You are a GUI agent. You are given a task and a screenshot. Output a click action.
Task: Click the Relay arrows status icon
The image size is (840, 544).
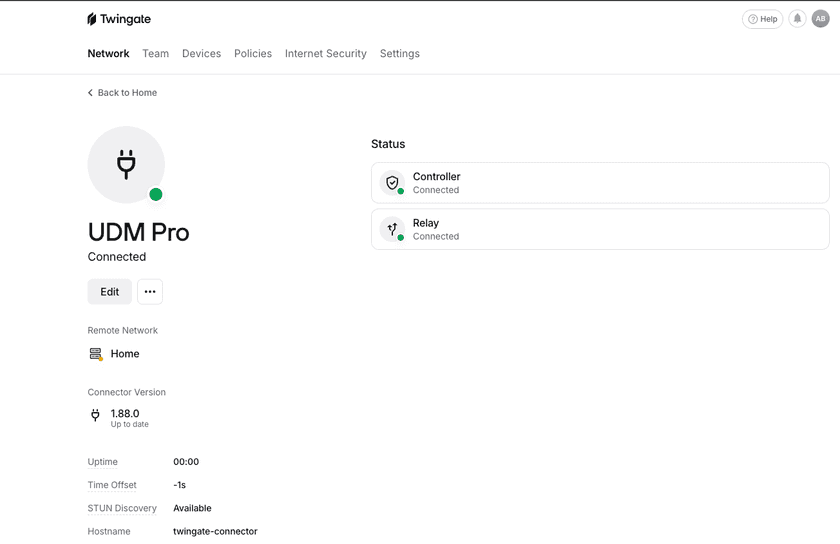pos(392,229)
